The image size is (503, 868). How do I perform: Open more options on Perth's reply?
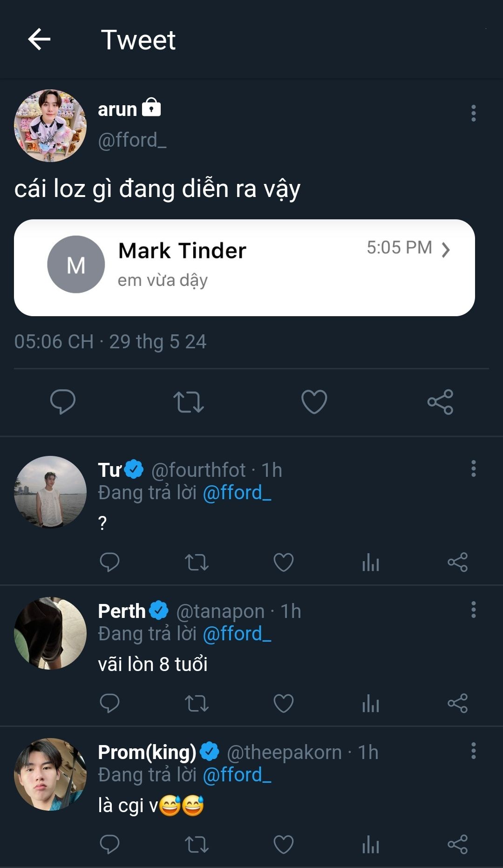474,610
